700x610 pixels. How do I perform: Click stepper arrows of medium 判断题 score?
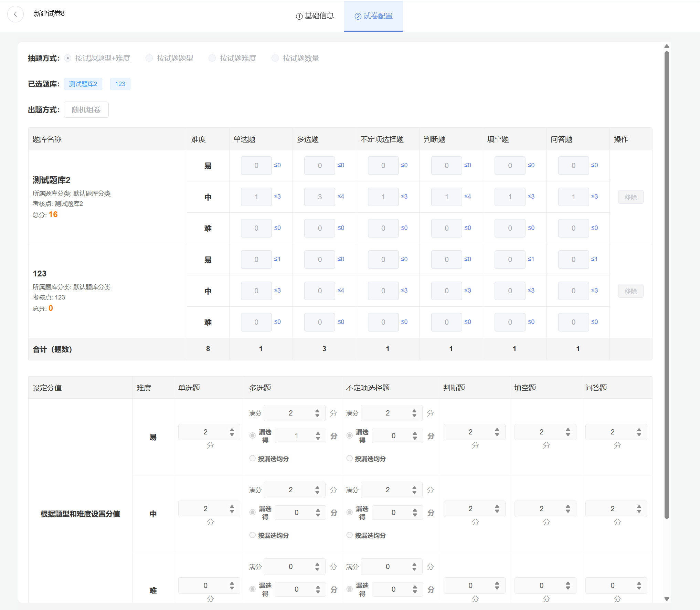pos(497,509)
